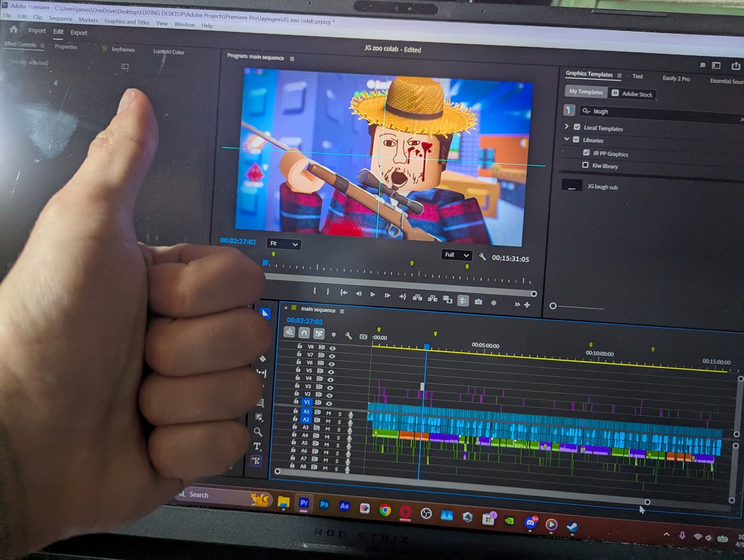
Task: Toggle Linked Selection in timeline
Action: 319,333
